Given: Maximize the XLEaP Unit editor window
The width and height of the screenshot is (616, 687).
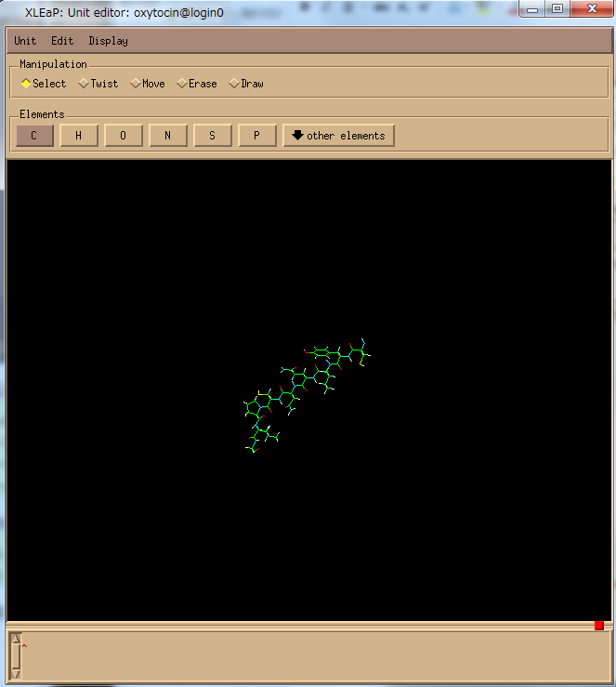Looking at the screenshot, I should coord(557,8).
